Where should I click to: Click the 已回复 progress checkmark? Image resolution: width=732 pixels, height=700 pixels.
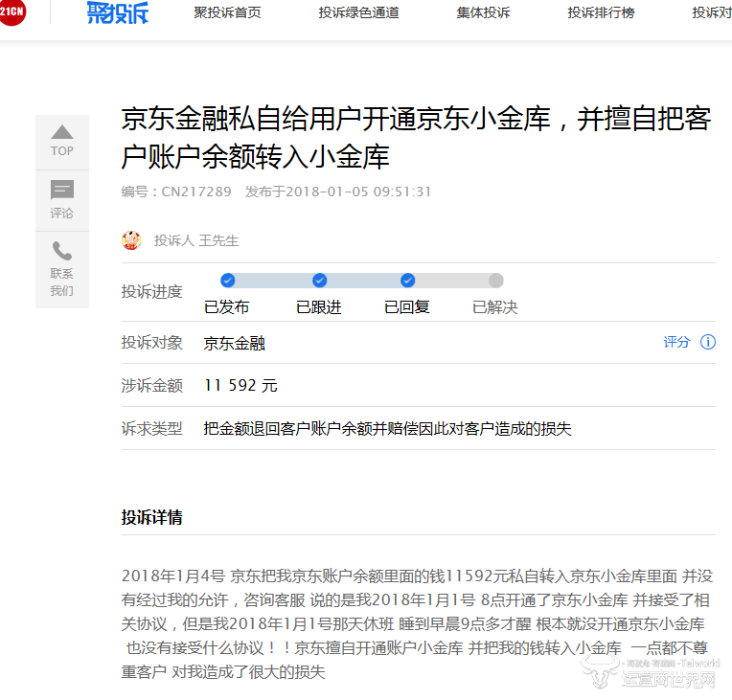[x=407, y=281]
